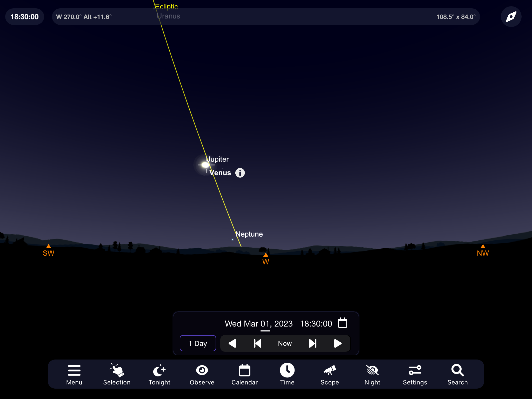Screen dimensions: 532x399
Task: Select Jupiter in the sky
Action: tap(218, 159)
